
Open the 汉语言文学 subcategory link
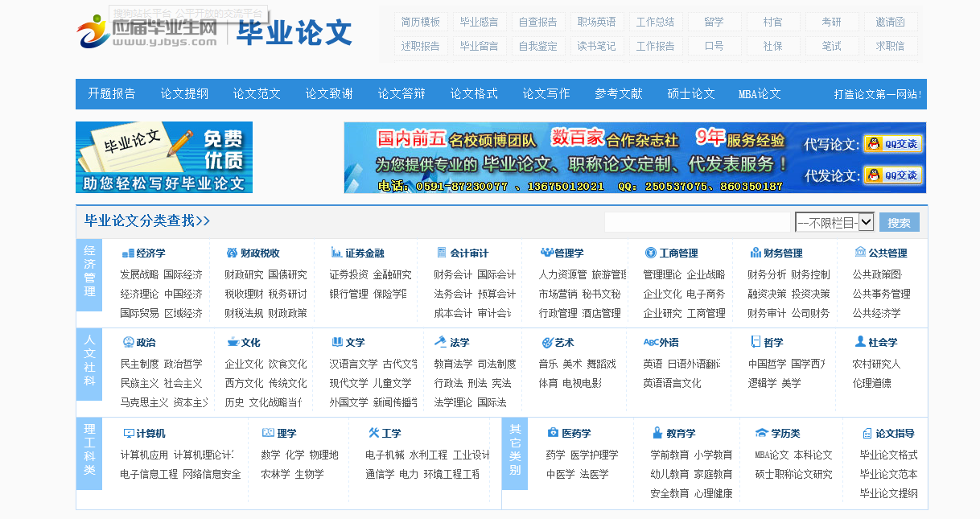pyautogui.click(x=353, y=364)
